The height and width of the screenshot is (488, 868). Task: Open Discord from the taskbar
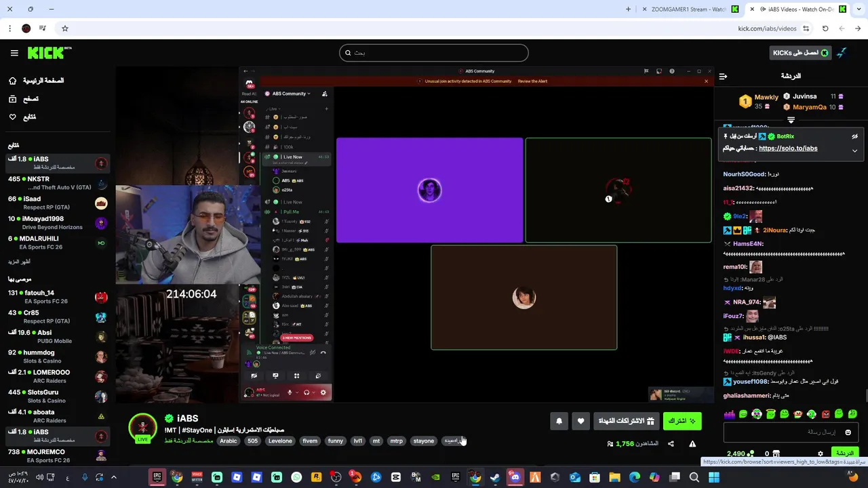[515, 477]
